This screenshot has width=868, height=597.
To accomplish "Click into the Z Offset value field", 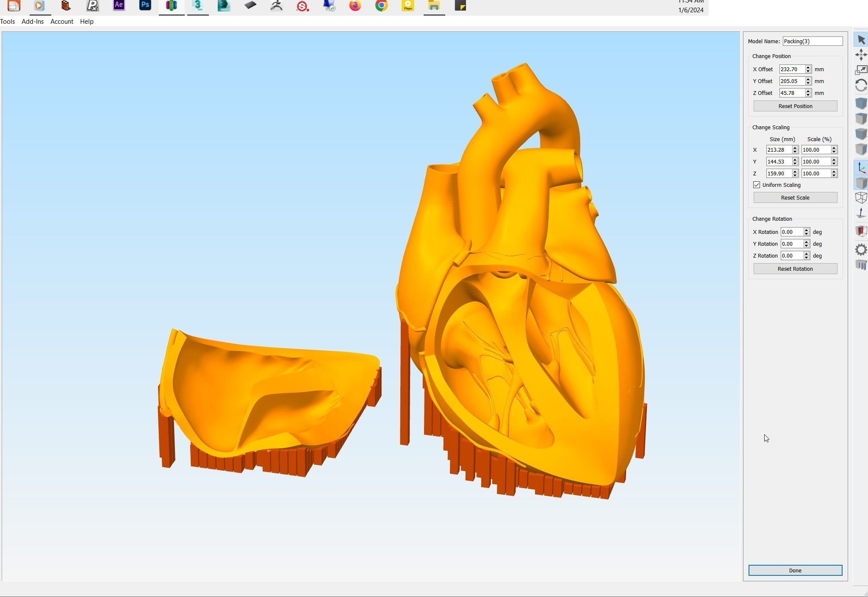I will coord(792,93).
